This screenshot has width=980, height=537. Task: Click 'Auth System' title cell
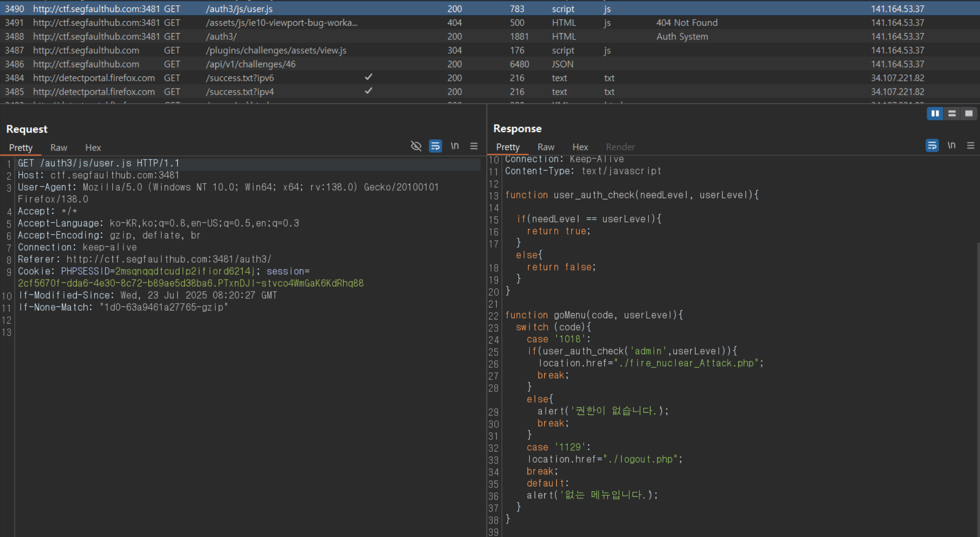(x=682, y=37)
